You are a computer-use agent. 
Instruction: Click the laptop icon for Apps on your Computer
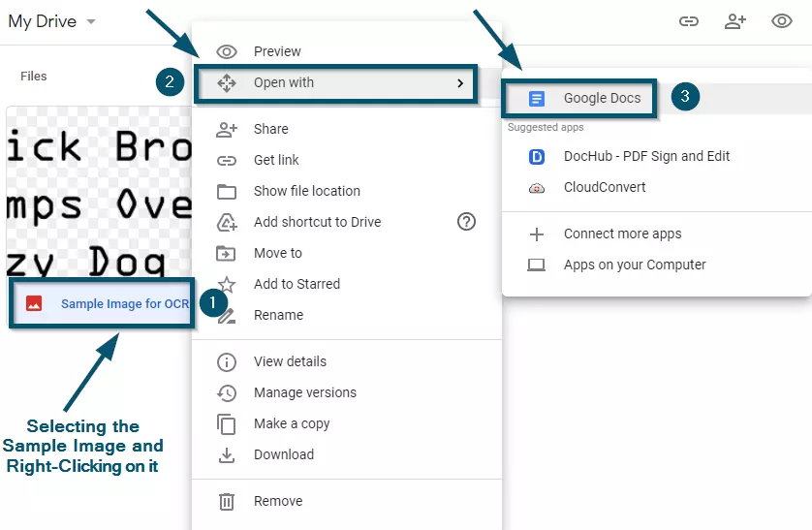coord(536,265)
